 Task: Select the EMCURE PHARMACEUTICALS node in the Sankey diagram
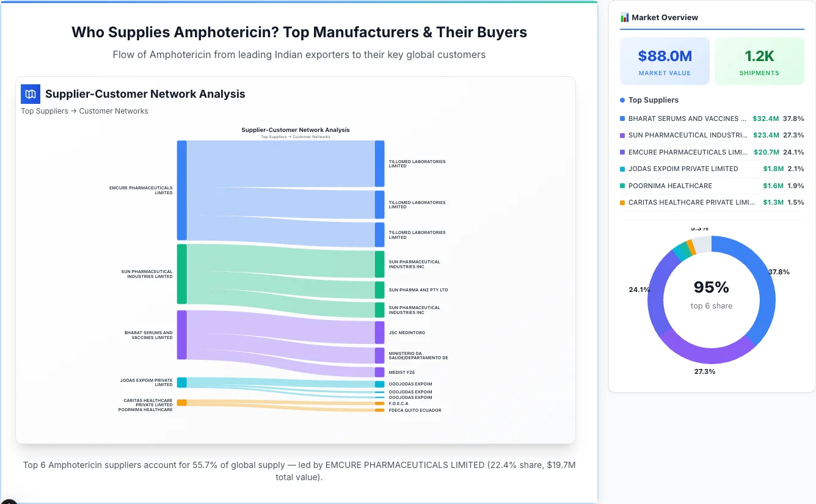(181, 189)
